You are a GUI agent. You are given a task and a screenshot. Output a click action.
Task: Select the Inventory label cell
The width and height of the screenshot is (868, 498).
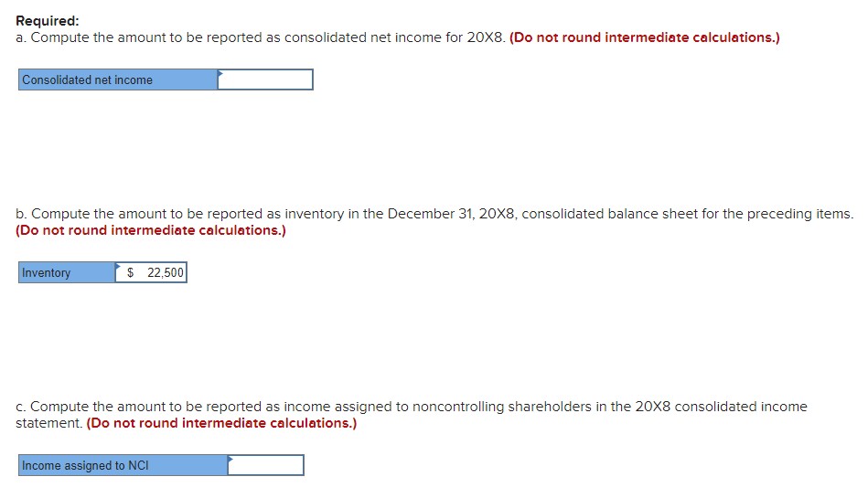(67, 272)
